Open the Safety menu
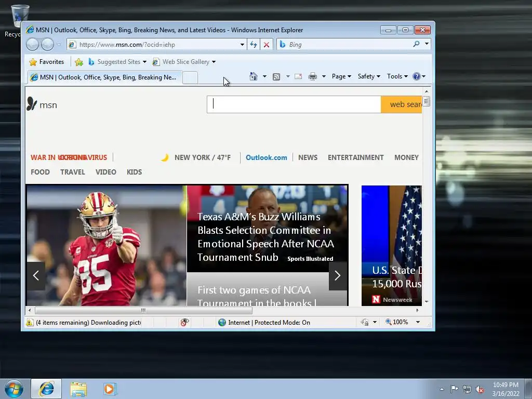Screen dimensions: 532x399 [x=369, y=76]
